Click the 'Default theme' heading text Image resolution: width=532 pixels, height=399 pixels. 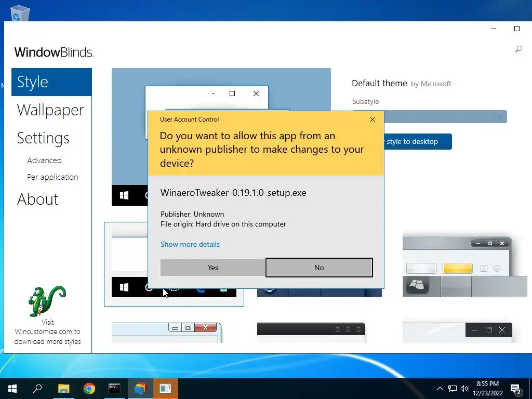379,84
